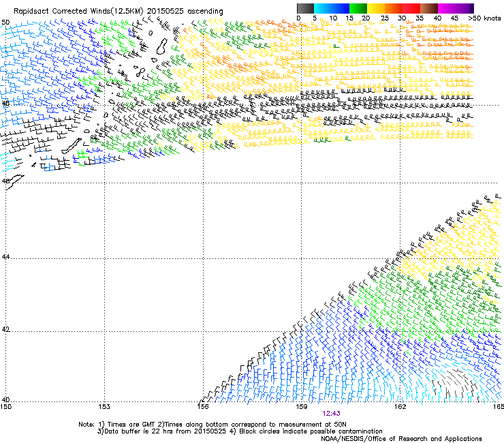Click the yellow 20-25 knots legend swatch
The width and height of the screenshot is (504, 443).
pos(376,8)
